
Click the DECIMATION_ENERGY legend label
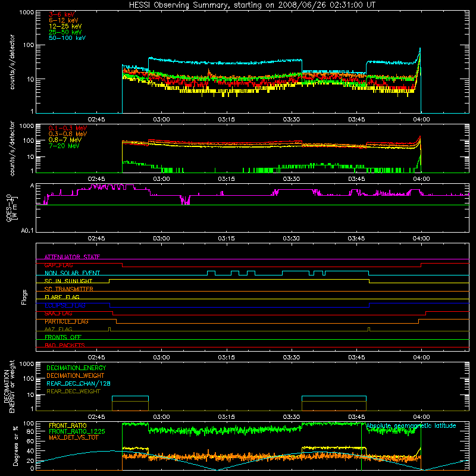[76, 368]
